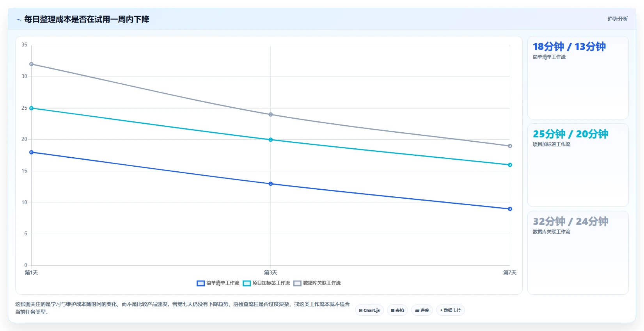The height and width of the screenshot is (331, 644).
Task: Click the 10 tick on the y-axis
Action: click(x=24, y=203)
